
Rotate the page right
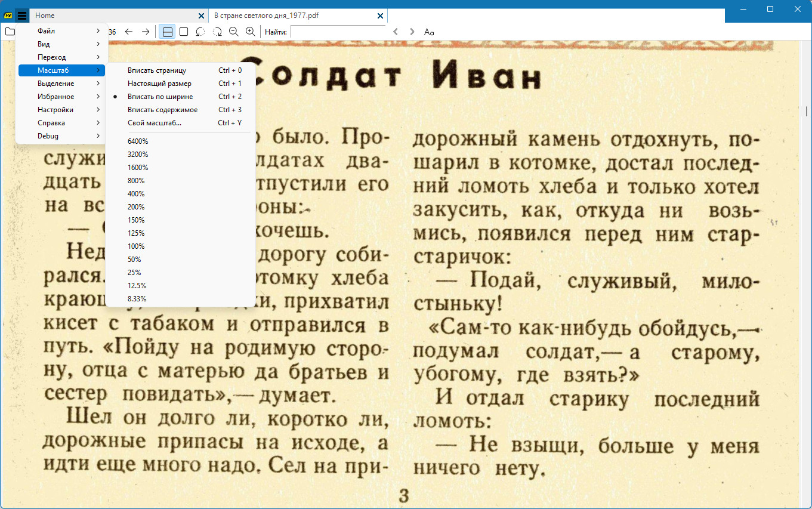pyautogui.click(x=217, y=32)
